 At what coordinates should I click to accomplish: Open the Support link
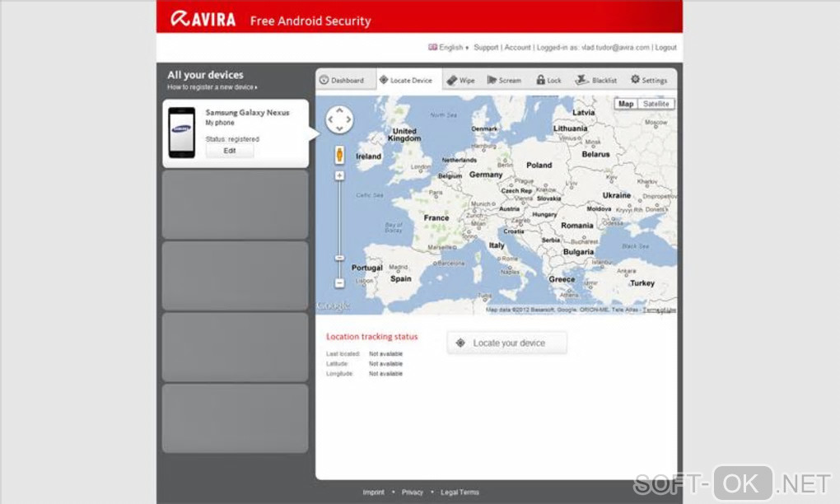(x=486, y=48)
